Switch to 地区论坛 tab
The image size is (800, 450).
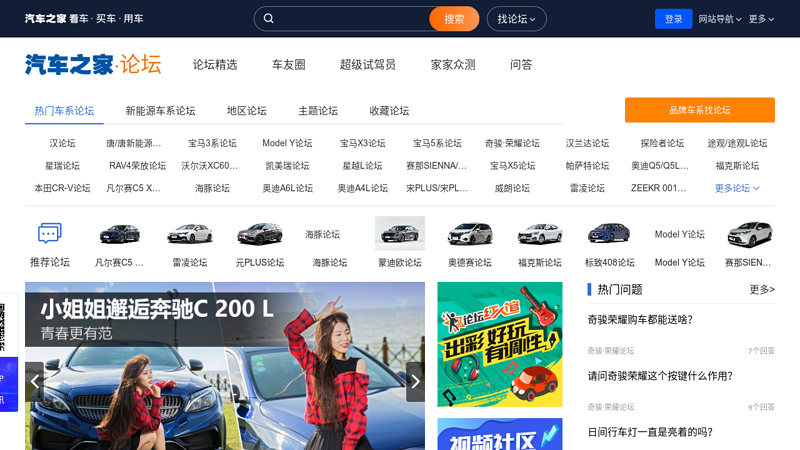pos(246,111)
